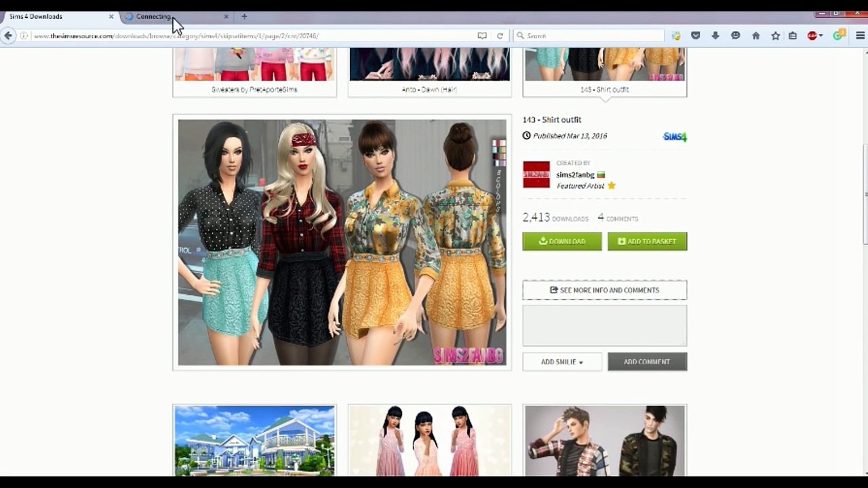Open the blue house lot thumbnail
Screen dimensions: 868x488
tap(254, 441)
